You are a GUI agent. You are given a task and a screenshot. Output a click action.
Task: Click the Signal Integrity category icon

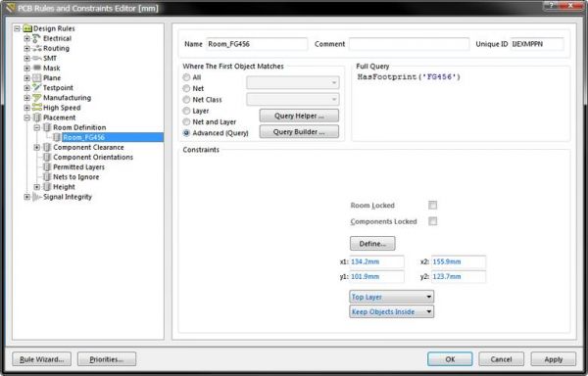coord(37,197)
